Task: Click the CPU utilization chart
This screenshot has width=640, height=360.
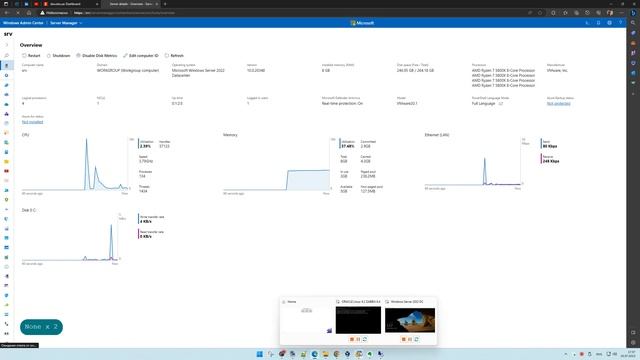Action: click(x=75, y=164)
